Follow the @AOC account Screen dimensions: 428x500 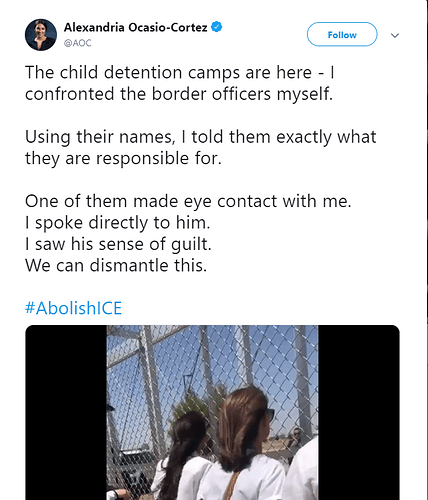click(x=342, y=34)
